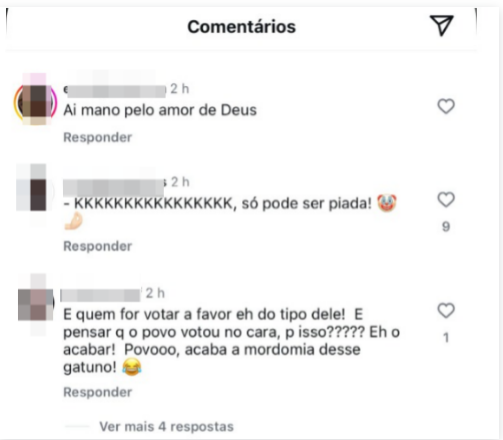The width and height of the screenshot is (503, 440).
Task: View the 9 likes count
Action: (x=446, y=227)
